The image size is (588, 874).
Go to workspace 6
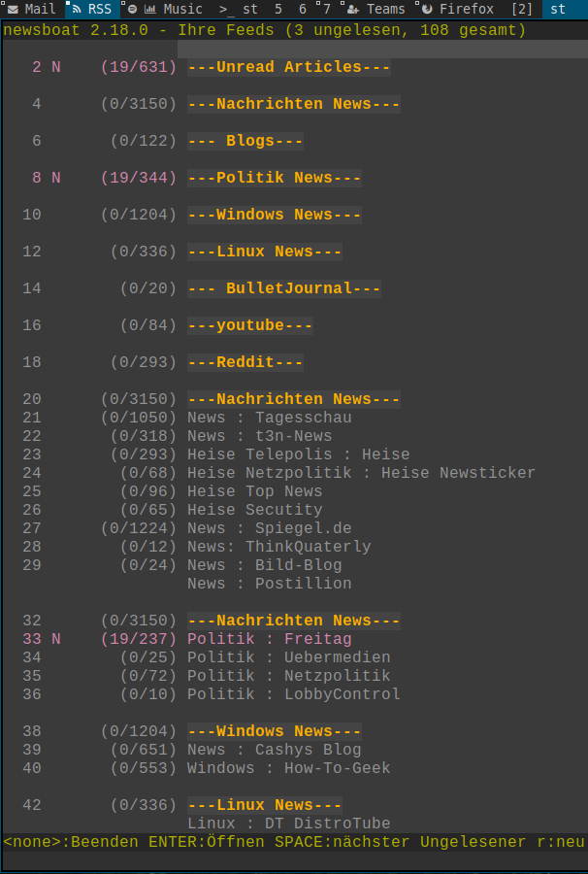pyautogui.click(x=303, y=9)
